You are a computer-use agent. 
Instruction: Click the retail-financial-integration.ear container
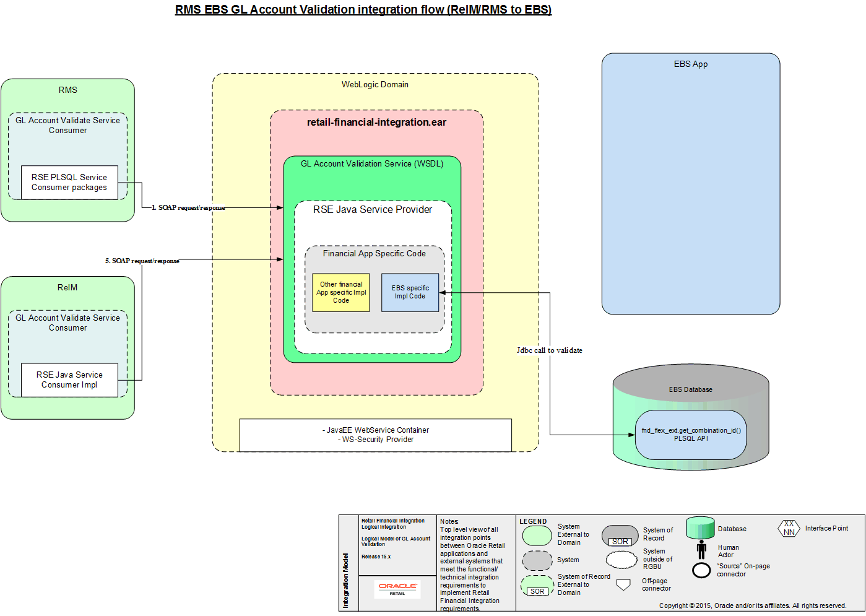coord(375,123)
